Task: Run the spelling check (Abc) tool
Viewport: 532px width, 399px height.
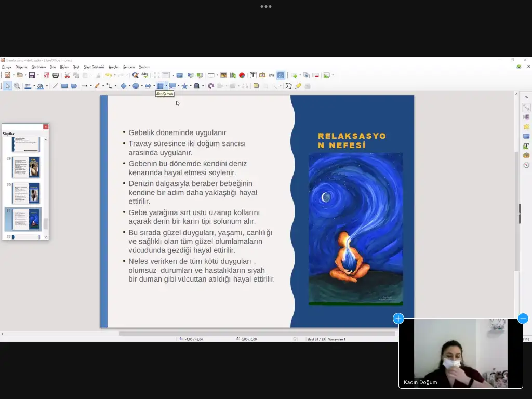Action: tap(145, 75)
